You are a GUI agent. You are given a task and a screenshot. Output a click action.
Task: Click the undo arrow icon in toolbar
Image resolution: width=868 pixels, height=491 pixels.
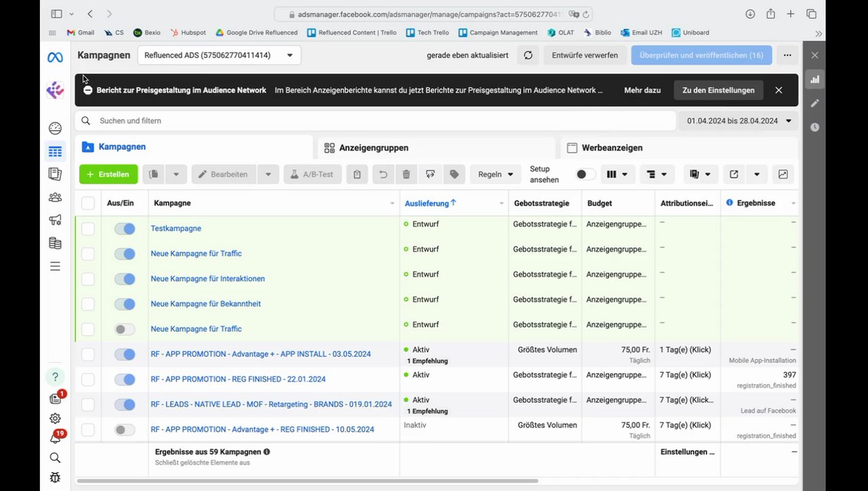coord(383,174)
